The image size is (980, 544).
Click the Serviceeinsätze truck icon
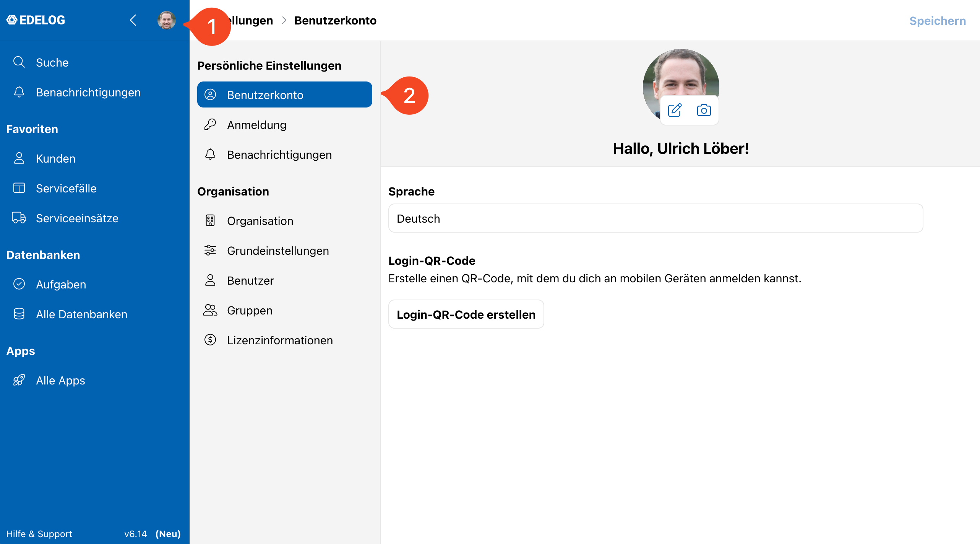tap(19, 218)
